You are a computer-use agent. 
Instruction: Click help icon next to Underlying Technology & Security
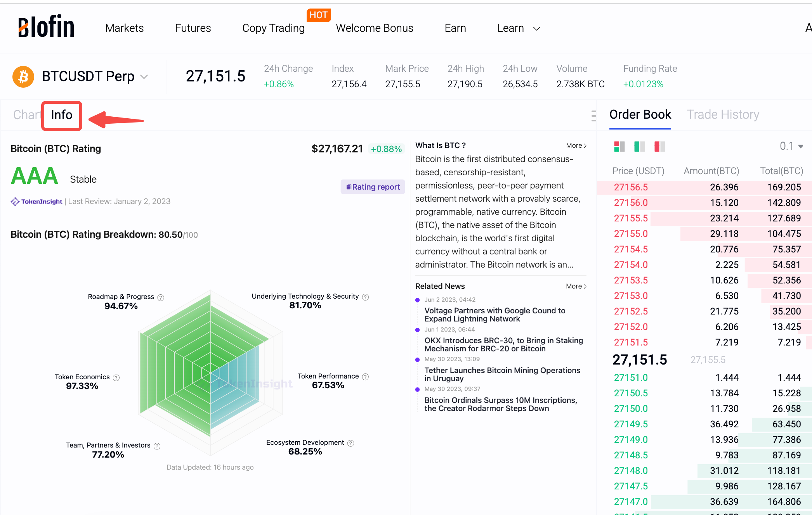coord(365,297)
